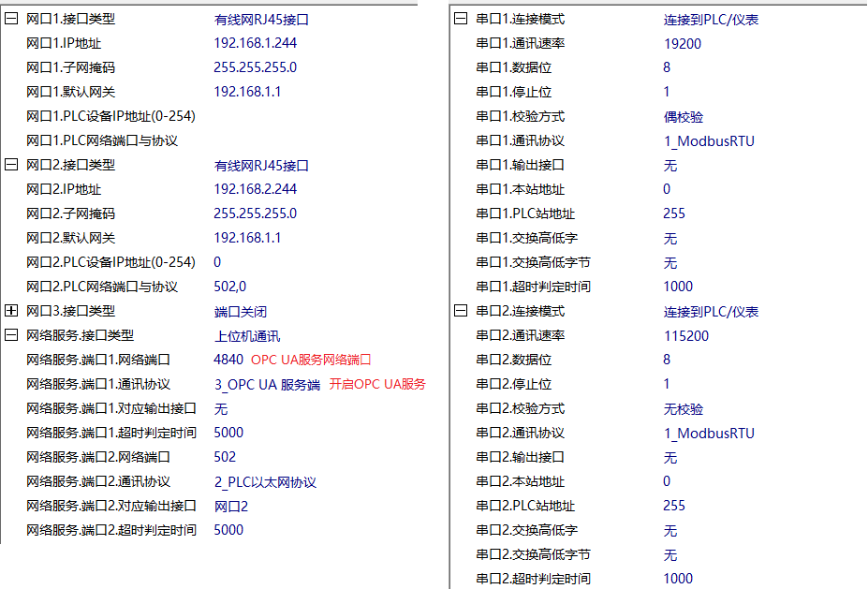Screen dimensions: 868x589
Task: Select the 网口1.默认网关 value 192.168.1.1
Action: click(x=247, y=92)
